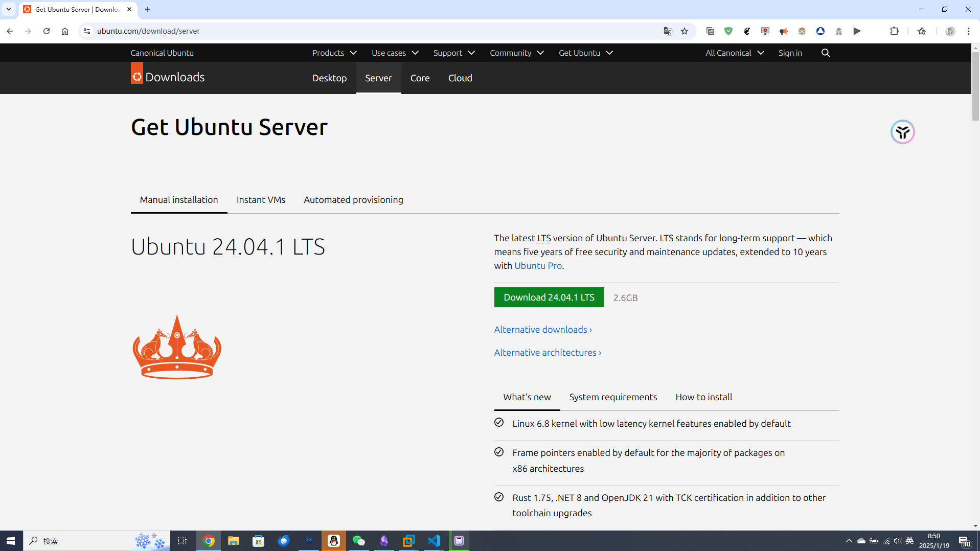
Task: Show the System requirements tab
Action: click(613, 397)
